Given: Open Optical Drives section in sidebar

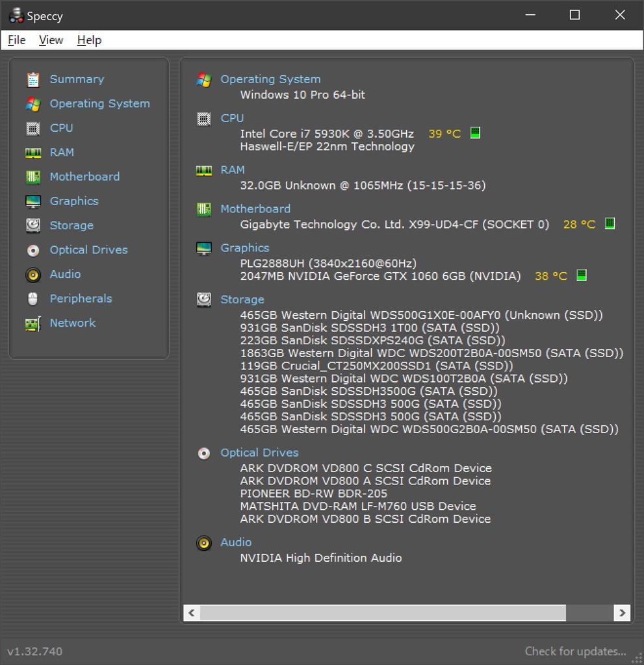Looking at the screenshot, I should [89, 250].
